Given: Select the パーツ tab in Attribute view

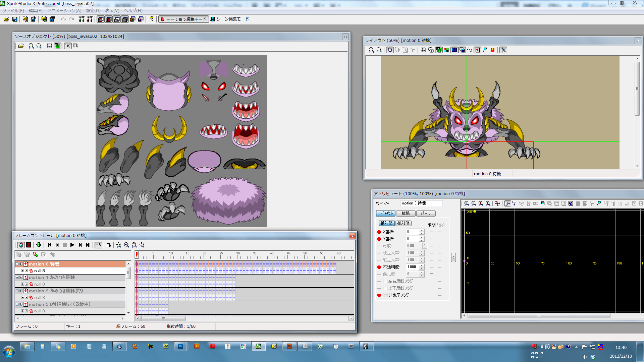Looking at the screenshot, I should tap(426, 214).
